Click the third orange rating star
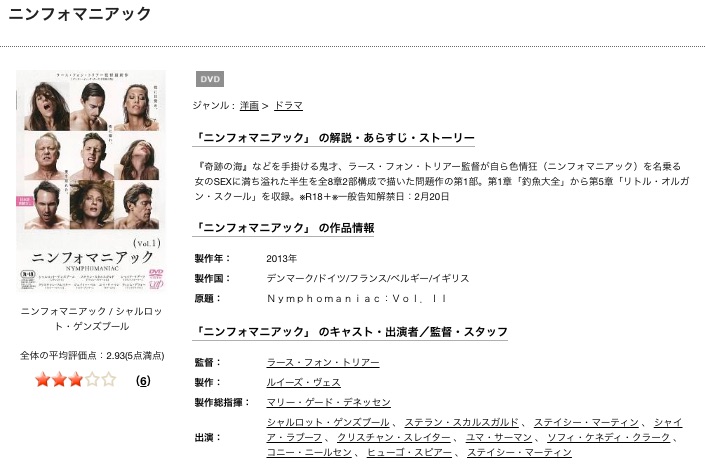Screen dimensions: 705x465 [x=76, y=380]
